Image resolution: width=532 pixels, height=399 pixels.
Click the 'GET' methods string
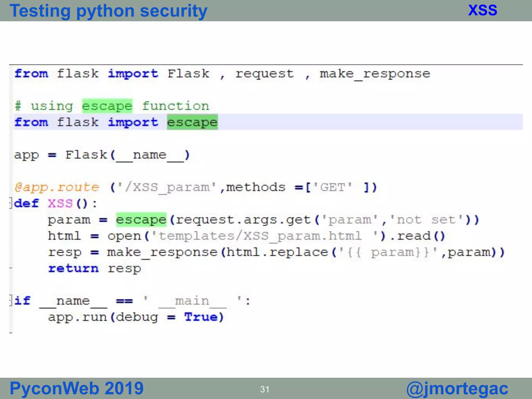(332, 187)
